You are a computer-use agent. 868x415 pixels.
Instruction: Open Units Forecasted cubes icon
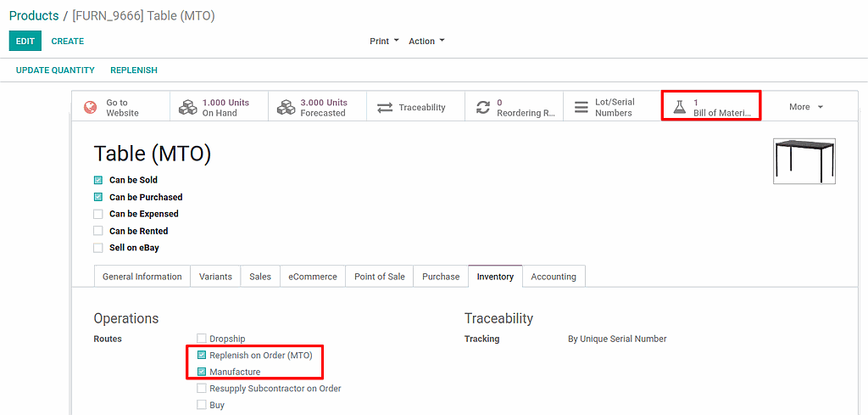(286, 108)
